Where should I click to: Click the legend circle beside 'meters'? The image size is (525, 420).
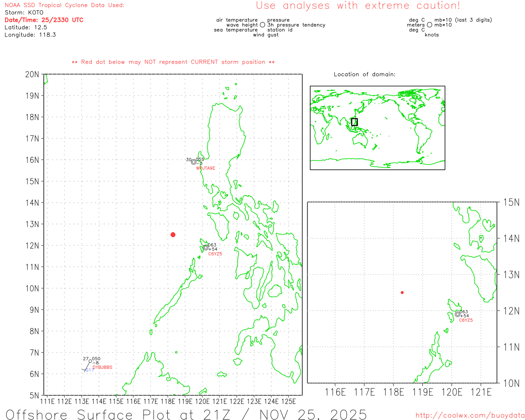[x=429, y=25]
